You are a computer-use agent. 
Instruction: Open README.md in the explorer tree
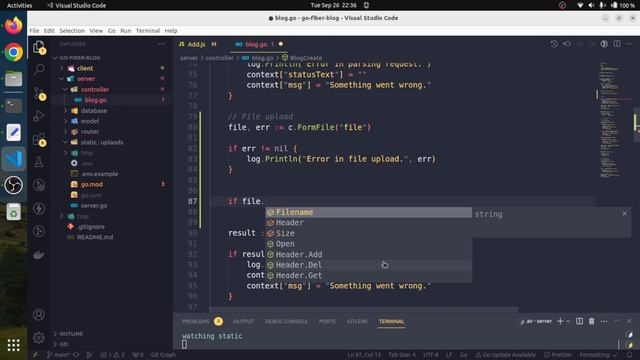(x=95, y=237)
